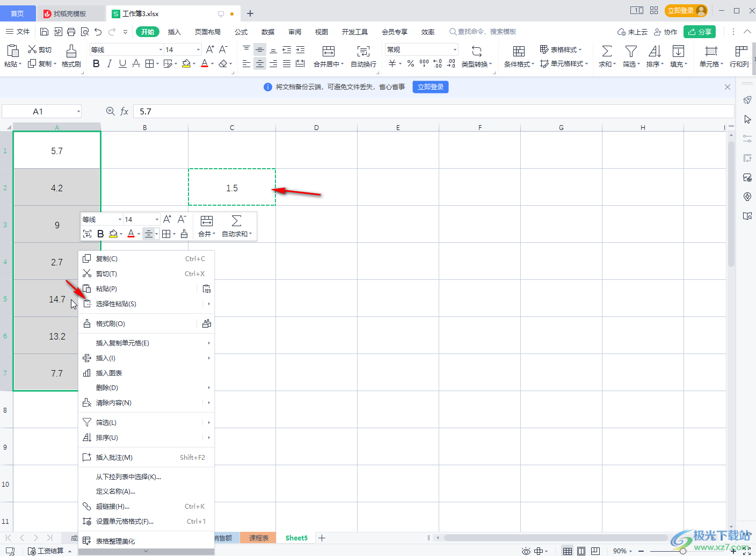
Task: Click the ribbon red font color A swatch
Action: pyautogui.click(x=205, y=63)
